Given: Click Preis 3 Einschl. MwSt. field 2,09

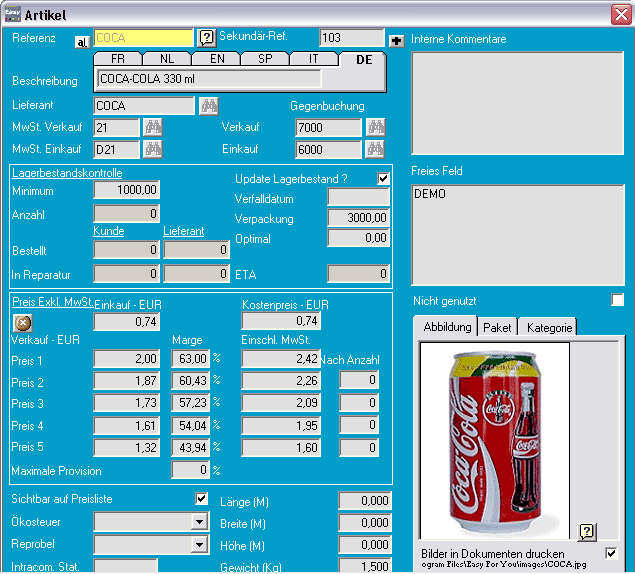Looking at the screenshot, I should 281,403.
